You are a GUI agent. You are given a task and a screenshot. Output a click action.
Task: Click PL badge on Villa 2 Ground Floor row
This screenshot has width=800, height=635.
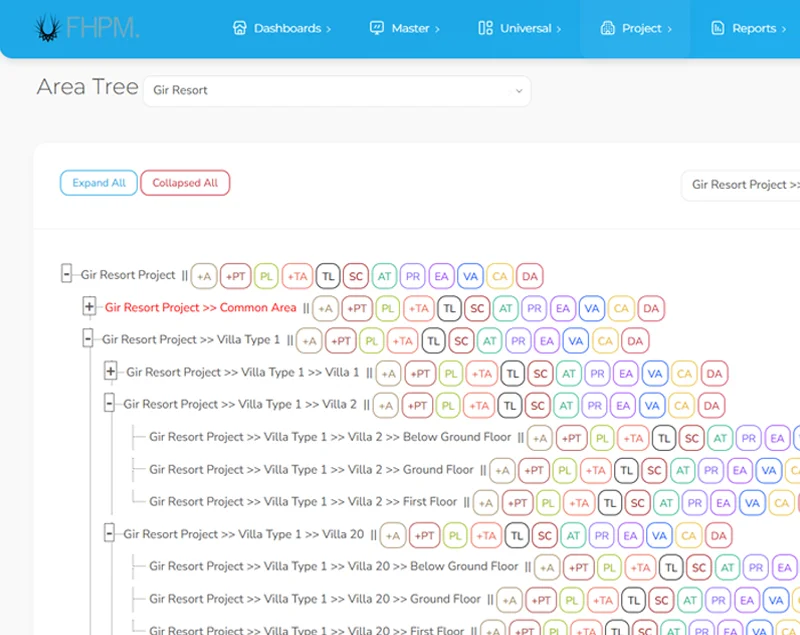(566, 470)
